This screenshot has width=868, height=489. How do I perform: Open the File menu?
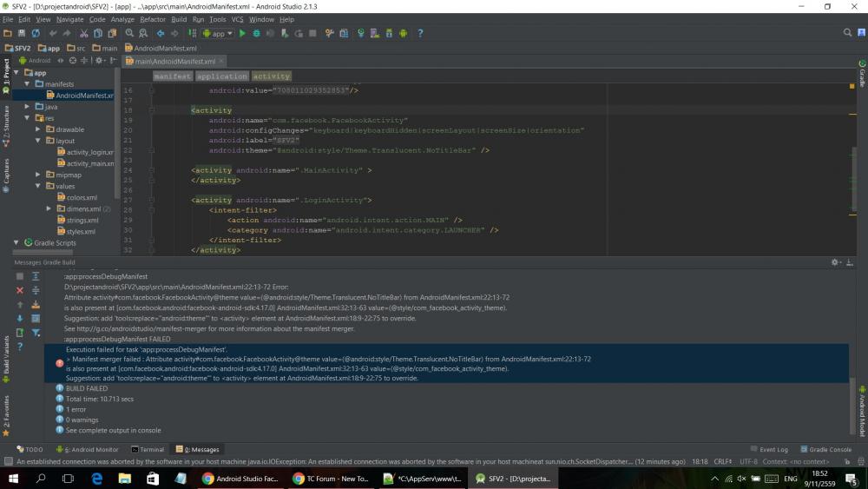[8, 19]
